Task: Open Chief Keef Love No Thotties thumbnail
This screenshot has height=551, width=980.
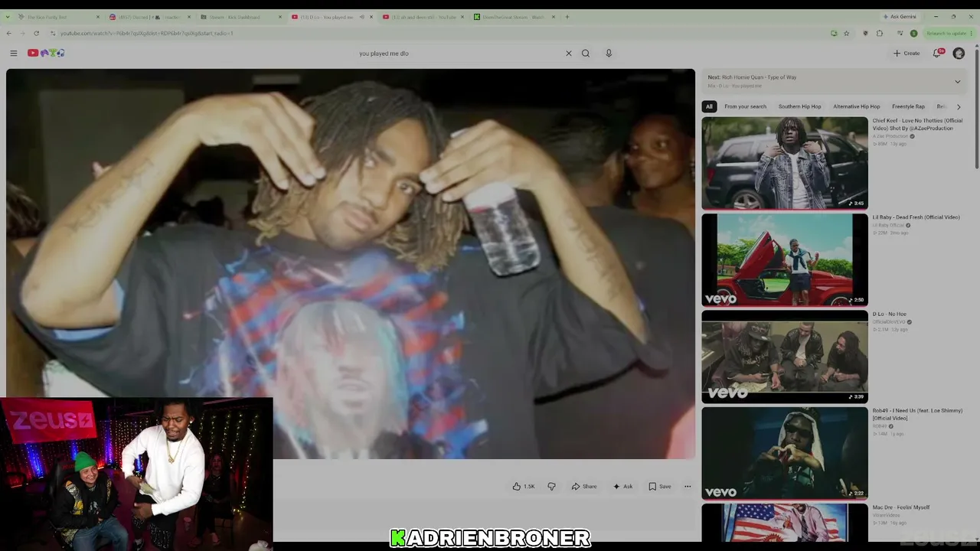Action: coord(785,162)
